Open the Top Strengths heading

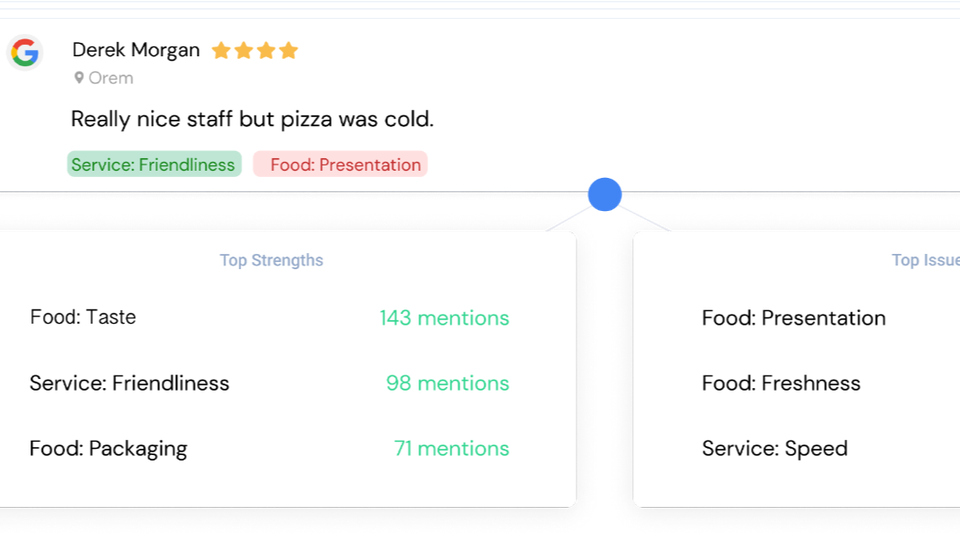point(271,260)
